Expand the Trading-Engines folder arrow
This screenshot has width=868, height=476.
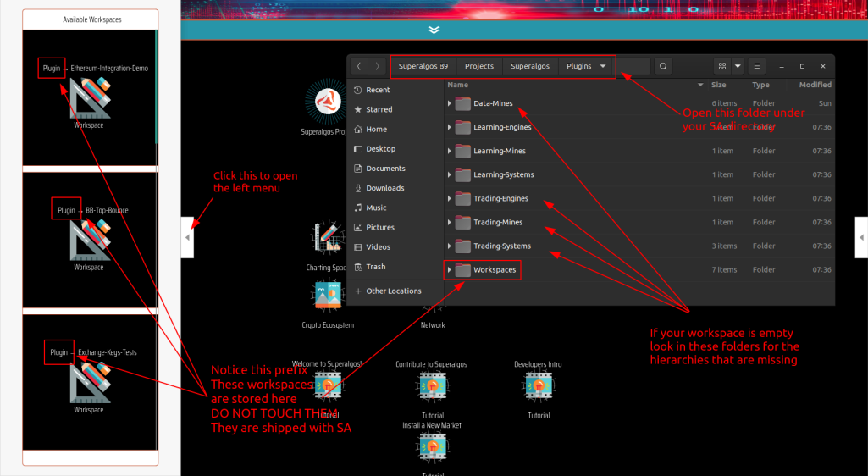(x=449, y=199)
